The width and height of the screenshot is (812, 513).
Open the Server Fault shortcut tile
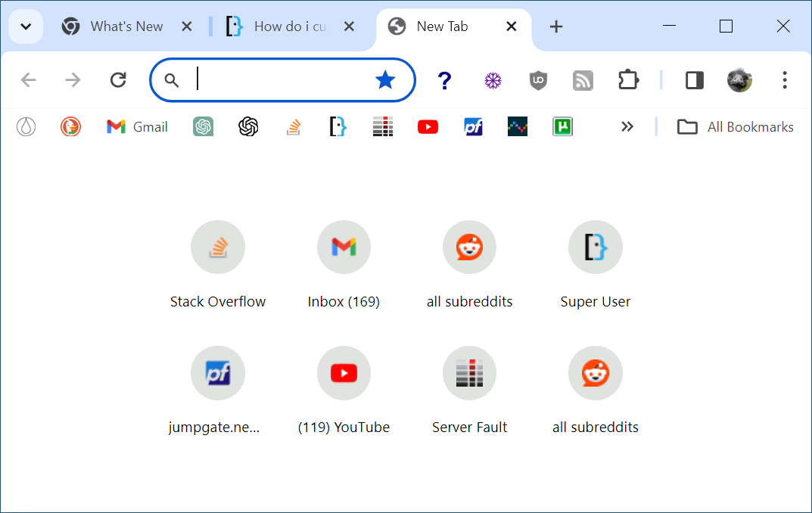coord(470,391)
